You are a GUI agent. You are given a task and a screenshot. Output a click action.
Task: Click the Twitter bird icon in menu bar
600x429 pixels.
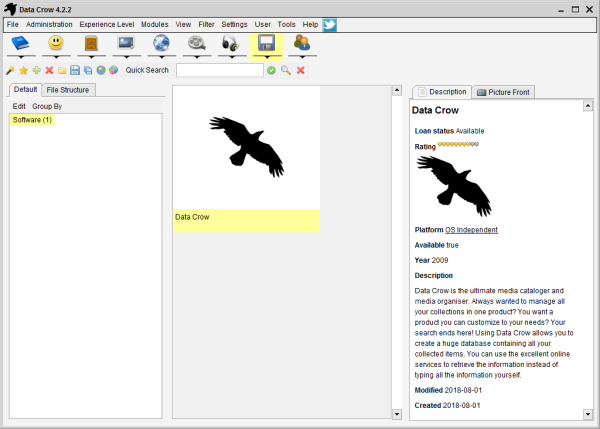point(330,25)
